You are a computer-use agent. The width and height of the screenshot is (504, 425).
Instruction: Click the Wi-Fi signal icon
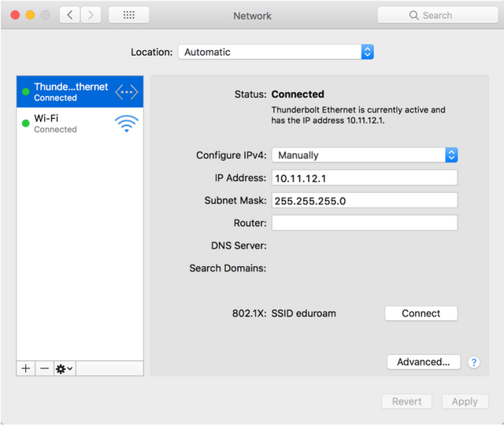(x=127, y=124)
